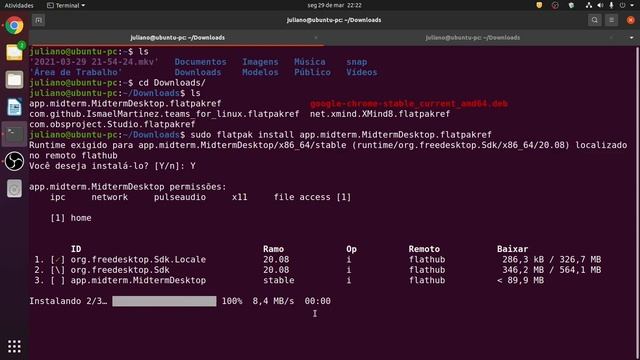Click the 'Documentos' folder name
The height and width of the screenshot is (360, 640).
tap(200, 62)
